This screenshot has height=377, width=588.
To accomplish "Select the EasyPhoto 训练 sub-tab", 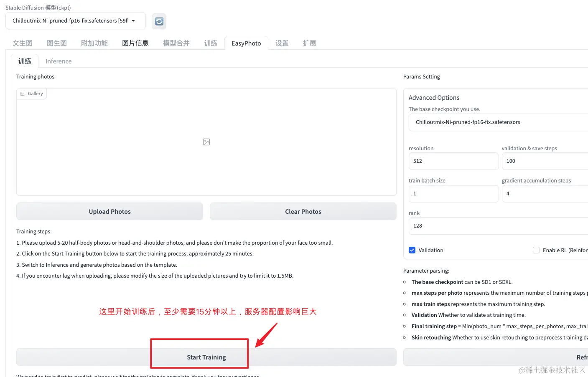I will click(25, 61).
